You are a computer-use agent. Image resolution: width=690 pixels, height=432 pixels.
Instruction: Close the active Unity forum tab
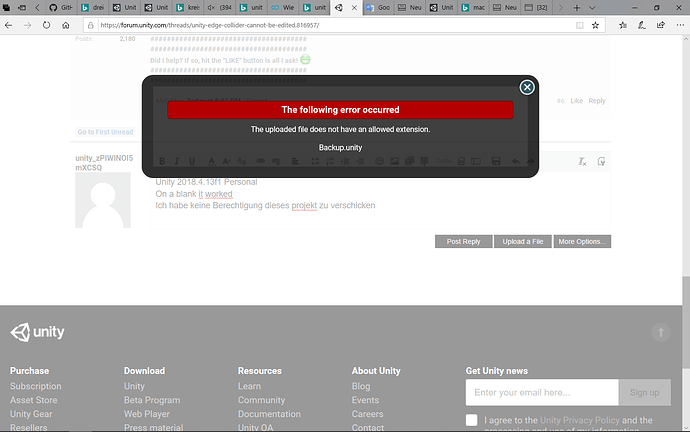(x=354, y=7)
